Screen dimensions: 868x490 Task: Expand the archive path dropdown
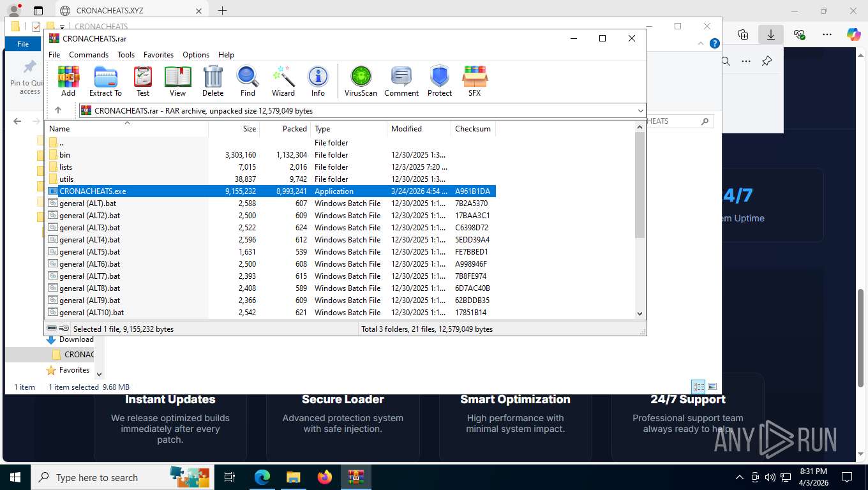tap(640, 111)
